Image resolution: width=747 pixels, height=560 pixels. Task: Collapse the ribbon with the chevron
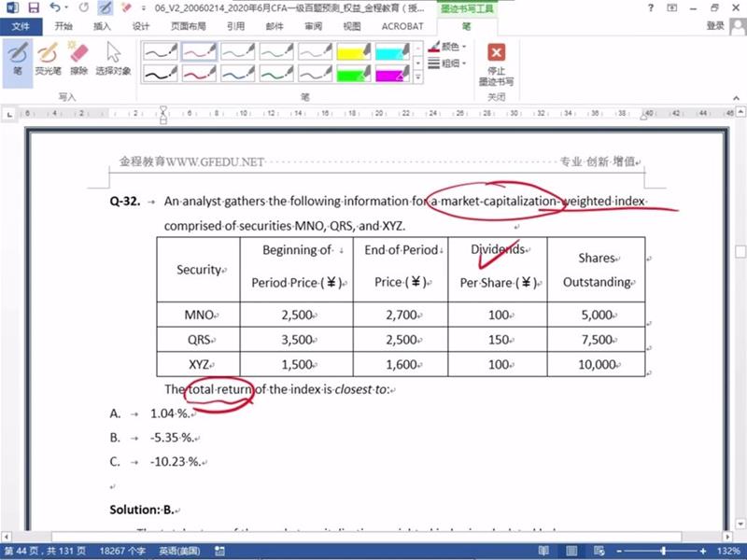pos(736,98)
